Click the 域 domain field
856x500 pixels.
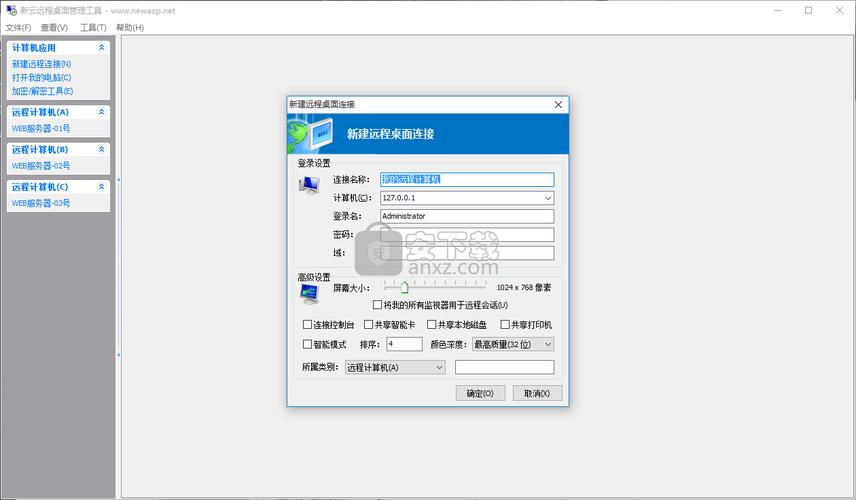467,253
